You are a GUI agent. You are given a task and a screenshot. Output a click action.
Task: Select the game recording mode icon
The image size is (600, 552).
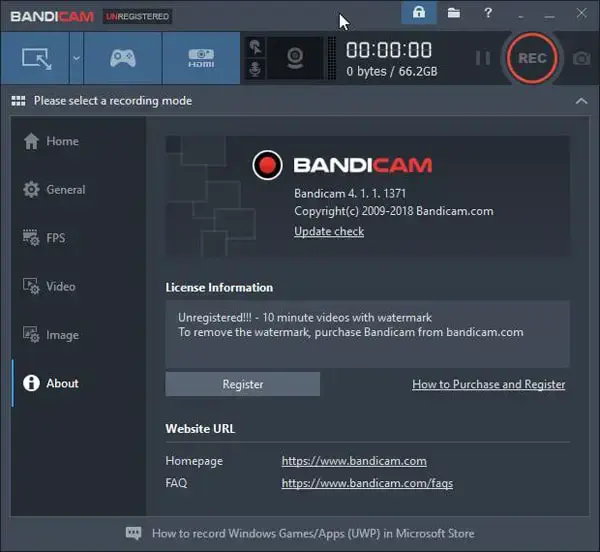point(122,58)
